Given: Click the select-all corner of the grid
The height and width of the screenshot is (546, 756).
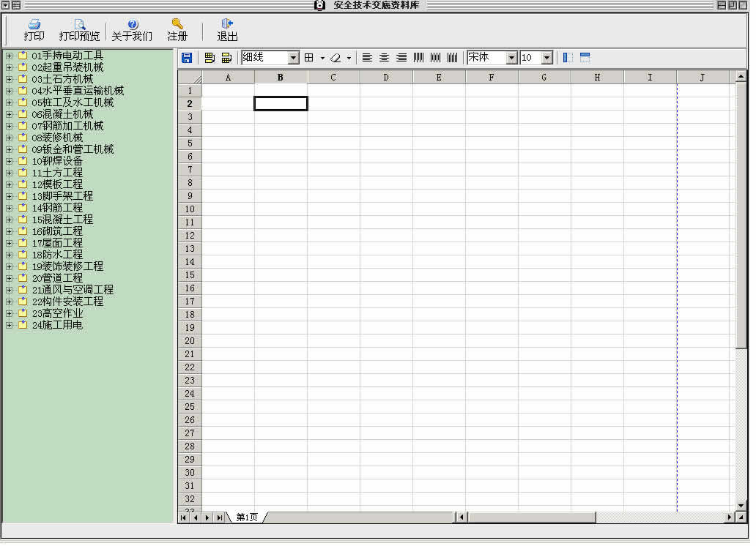Looking at the screenshot, I should tap(190, 78).
